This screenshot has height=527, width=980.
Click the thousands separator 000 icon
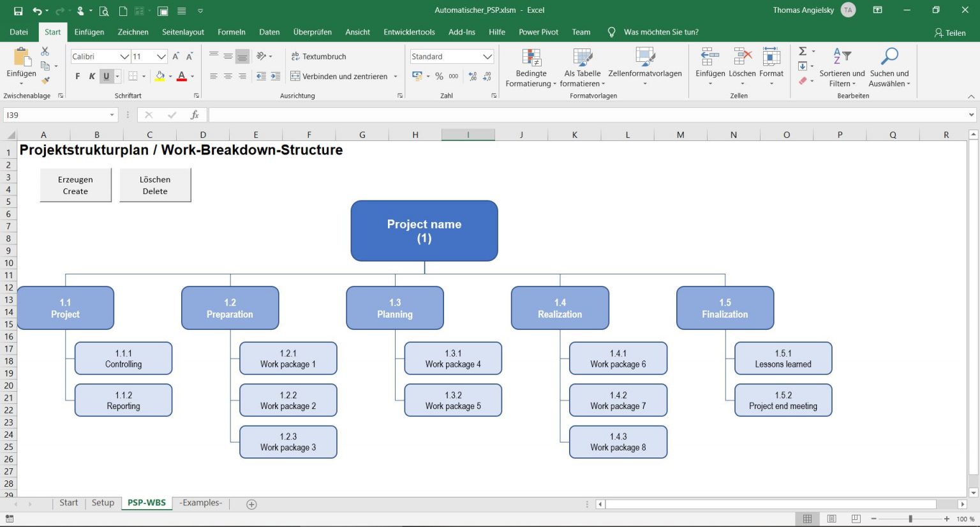pos(454,76)
